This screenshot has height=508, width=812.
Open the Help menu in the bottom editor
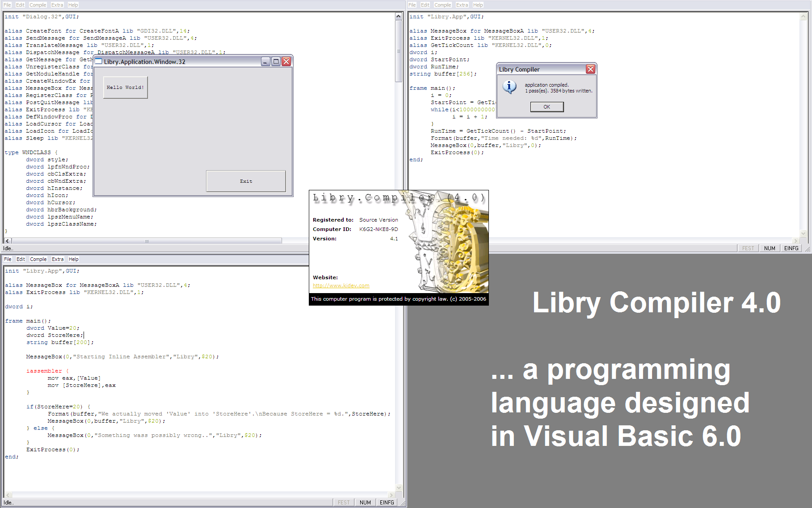[73, 259]
